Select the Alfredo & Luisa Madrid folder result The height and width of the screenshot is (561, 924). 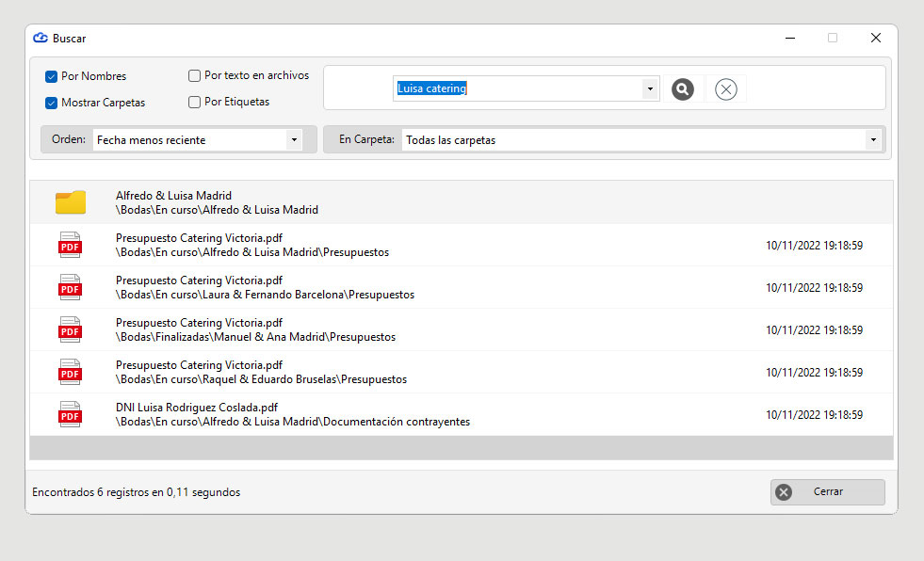[462, 202]
